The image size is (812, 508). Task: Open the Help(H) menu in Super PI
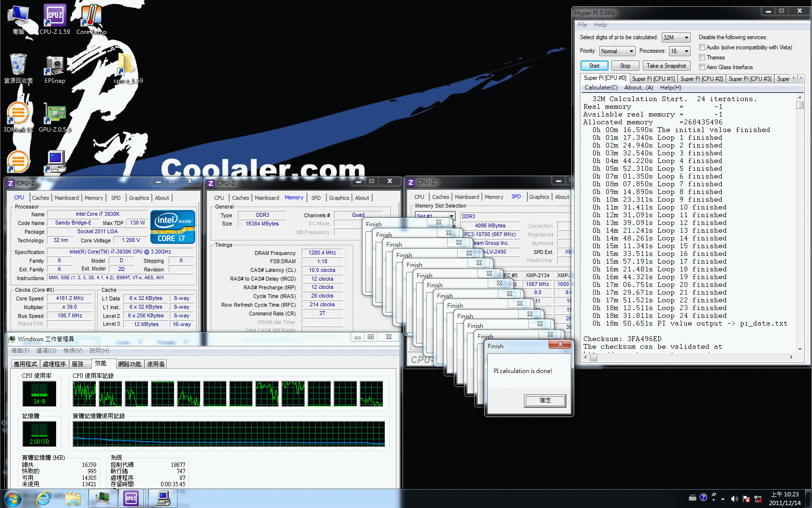pos(670,88)
